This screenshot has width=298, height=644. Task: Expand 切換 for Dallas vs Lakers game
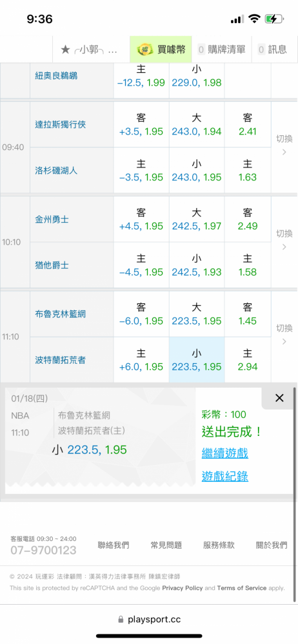(284, 146)
